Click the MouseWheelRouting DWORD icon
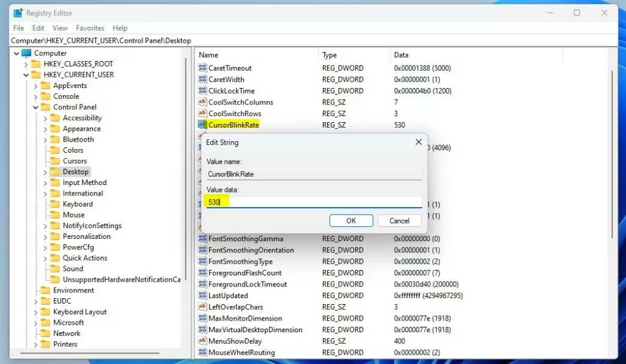626x364 pixels. tap(202, 352)
